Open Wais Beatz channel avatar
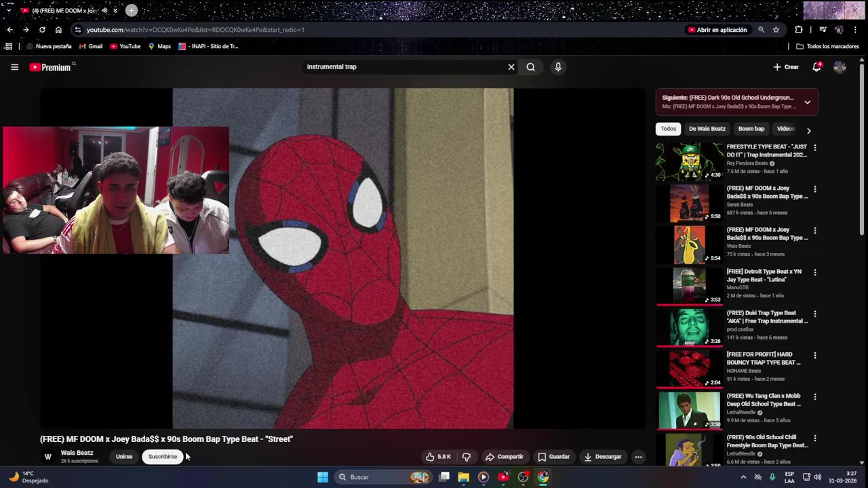Image resolution: width=868 pixels, height=488 pixels. click(47, 457)
